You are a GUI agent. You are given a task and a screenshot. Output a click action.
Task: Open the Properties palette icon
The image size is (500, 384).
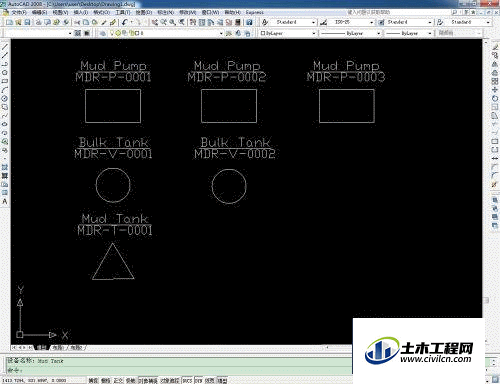[193, 22]
